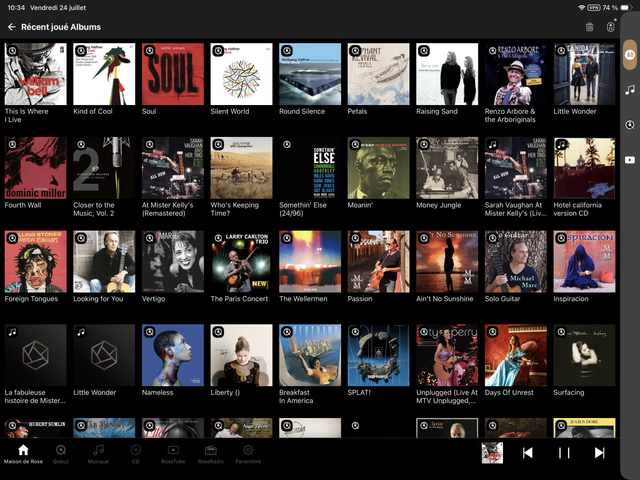Open Closer to the Music, Vol. 2
The image size is (640, 480).
click(104, 168)
